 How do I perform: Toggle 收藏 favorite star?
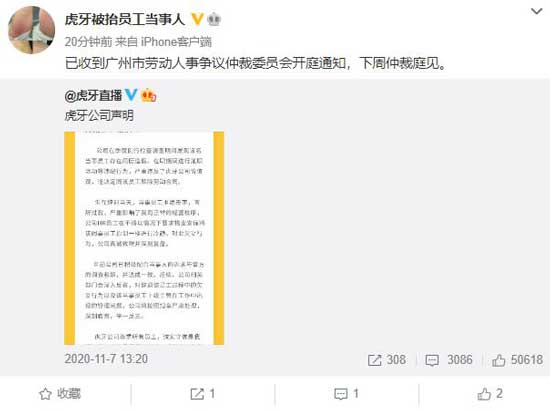point(60,394)
